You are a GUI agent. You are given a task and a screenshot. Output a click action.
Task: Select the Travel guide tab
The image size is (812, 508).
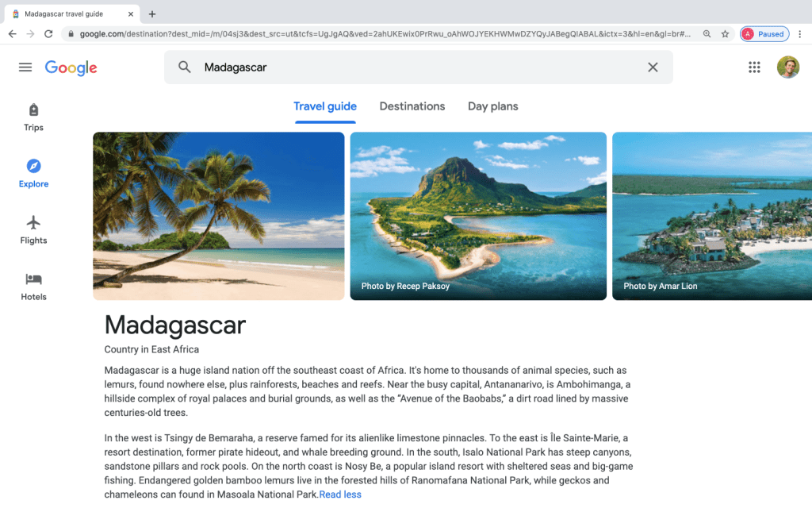tap(325, 106)
